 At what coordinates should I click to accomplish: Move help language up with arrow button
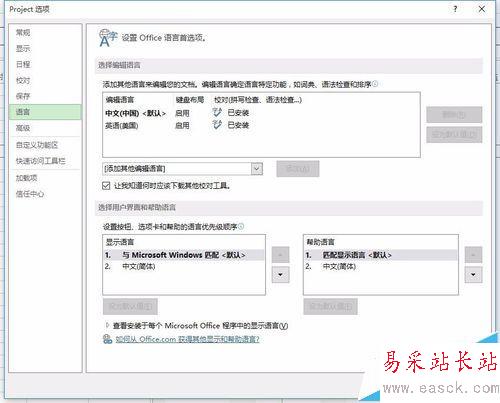click(473, 255)
